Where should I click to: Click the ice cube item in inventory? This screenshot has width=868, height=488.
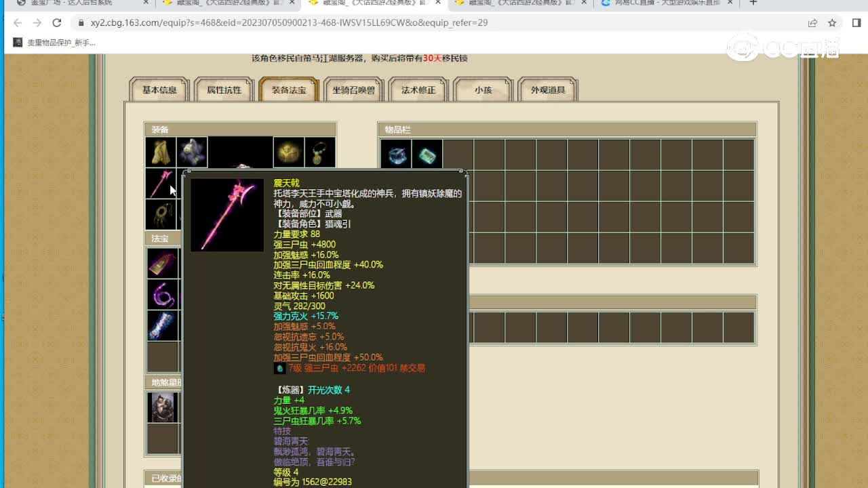pos(395,155)
